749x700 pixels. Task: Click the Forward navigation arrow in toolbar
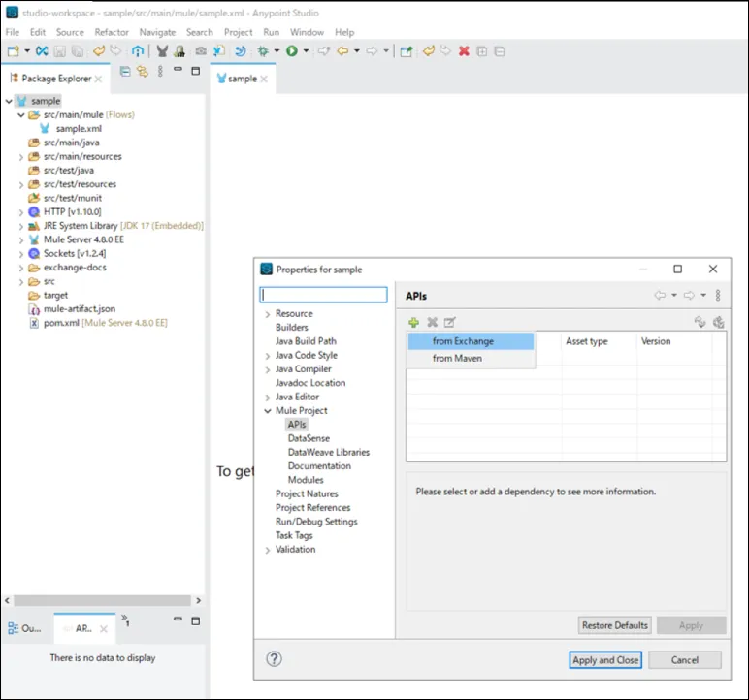[372, 51]
